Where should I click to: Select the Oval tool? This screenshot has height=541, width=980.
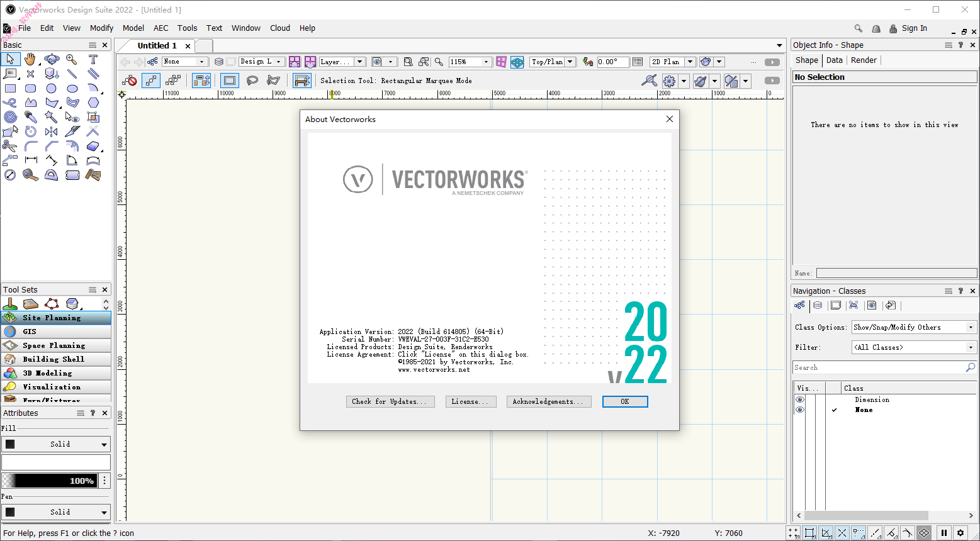(x=72, y=89)
